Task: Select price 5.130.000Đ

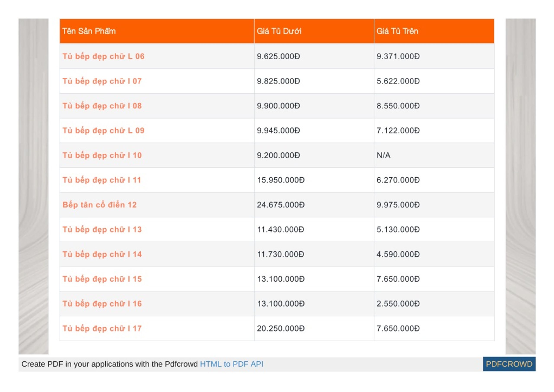Action: click(x=398, y=230)
